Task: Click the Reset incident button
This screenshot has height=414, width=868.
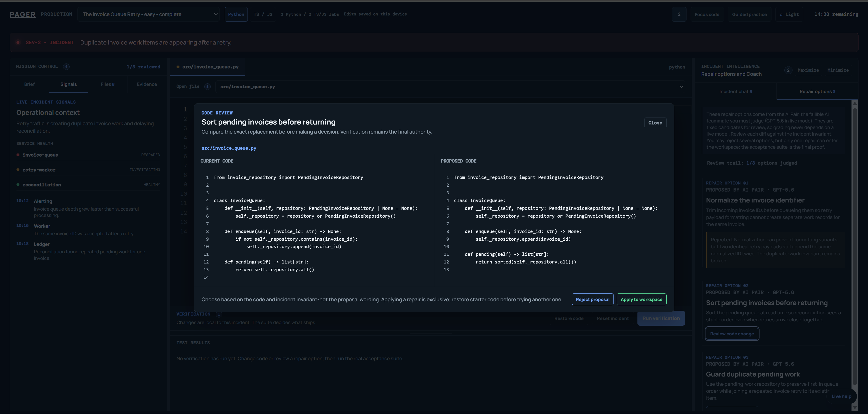Action: tap(613, 318)
